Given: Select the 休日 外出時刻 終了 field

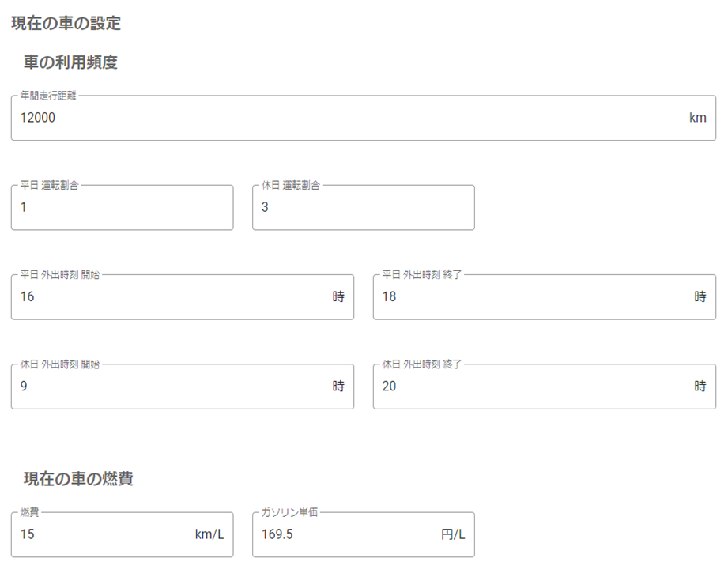Looking at the screenshot, I should 545,387.
